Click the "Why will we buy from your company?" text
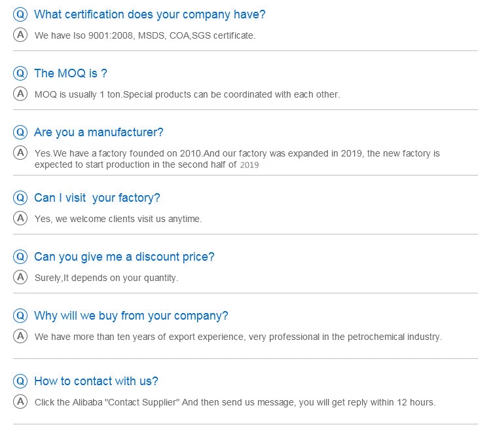Image resolution: width=491 pixels, height=448 pixels. click(132, 316)
